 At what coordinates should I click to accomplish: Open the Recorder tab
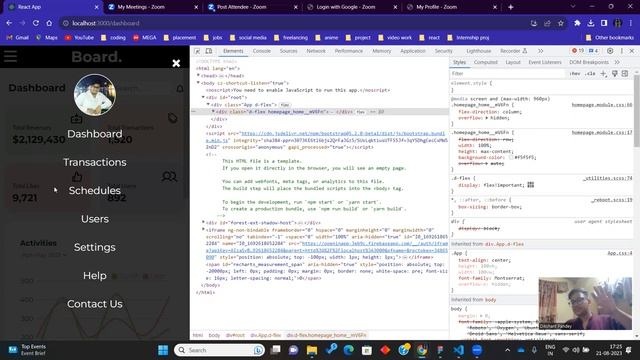(x=513, y=51)
